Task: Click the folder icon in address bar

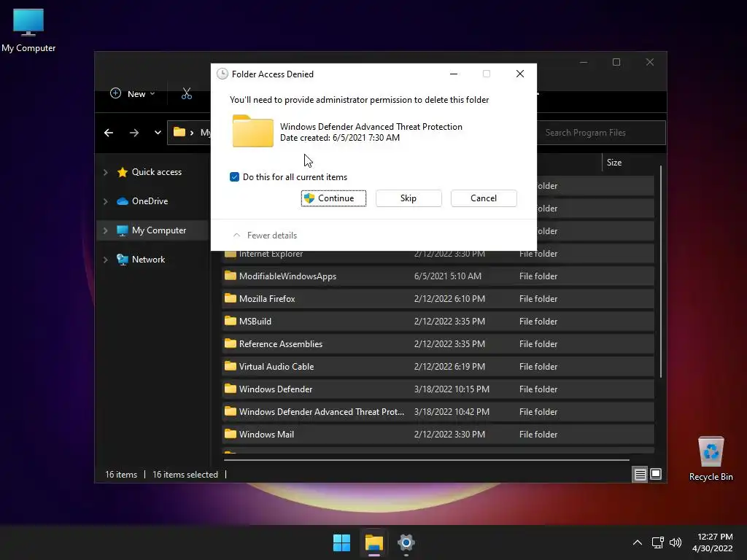Action: 179,133
